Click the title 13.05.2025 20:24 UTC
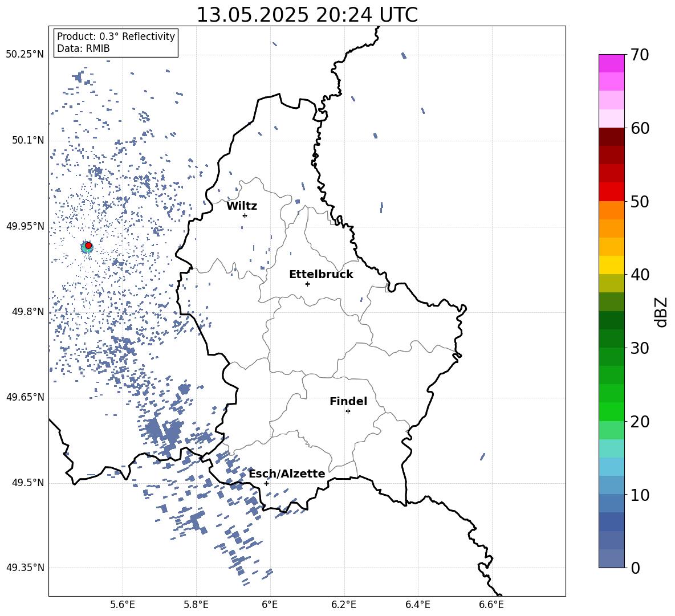 [307, 15]
